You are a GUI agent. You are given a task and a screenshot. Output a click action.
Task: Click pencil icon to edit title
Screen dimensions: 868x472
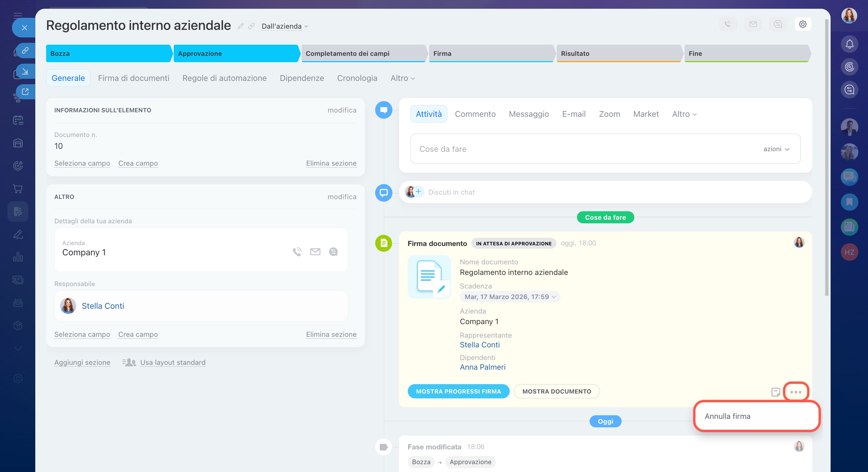pos(241,26)
